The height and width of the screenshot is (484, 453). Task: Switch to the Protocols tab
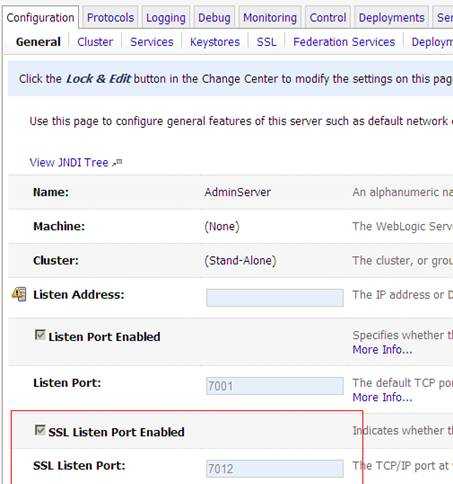(x=110, y=18)
